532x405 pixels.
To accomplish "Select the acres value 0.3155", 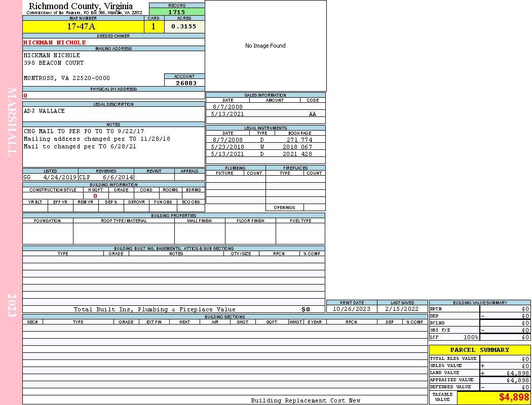I will [x=184, y=26].
